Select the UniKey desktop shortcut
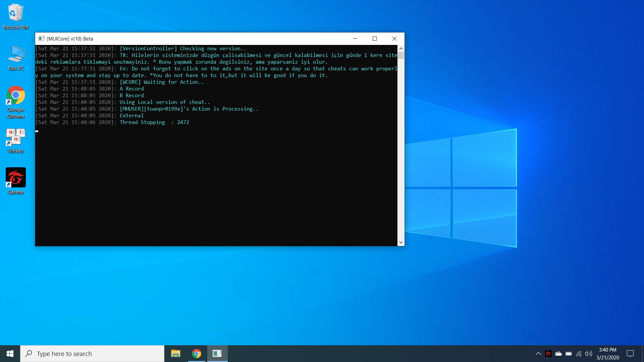 (15, 141)
